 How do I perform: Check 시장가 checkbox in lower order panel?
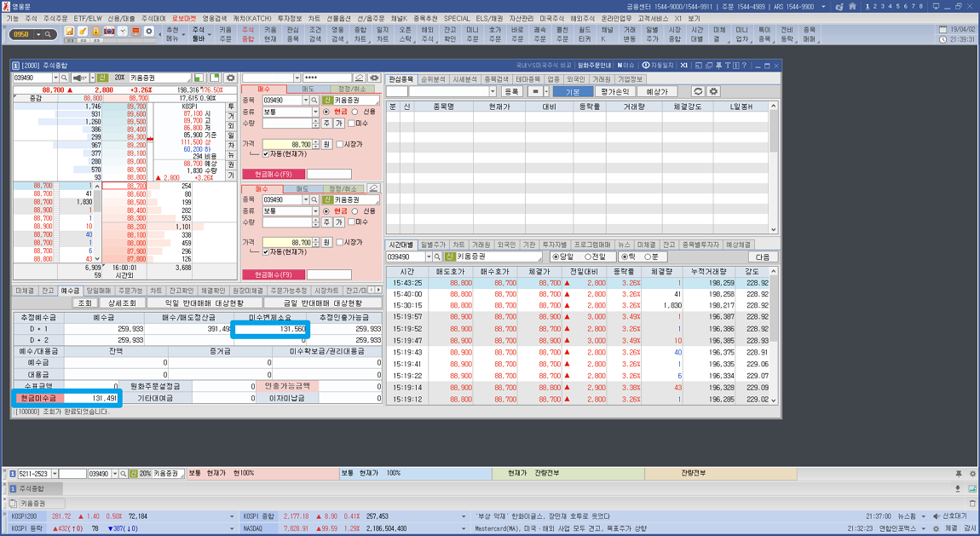click(339, 242)
